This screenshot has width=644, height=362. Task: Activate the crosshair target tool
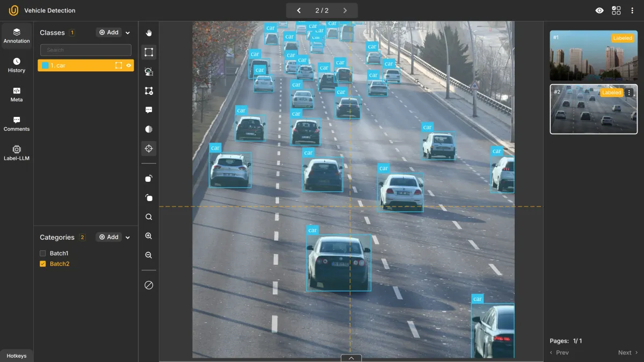click(149, 149)
